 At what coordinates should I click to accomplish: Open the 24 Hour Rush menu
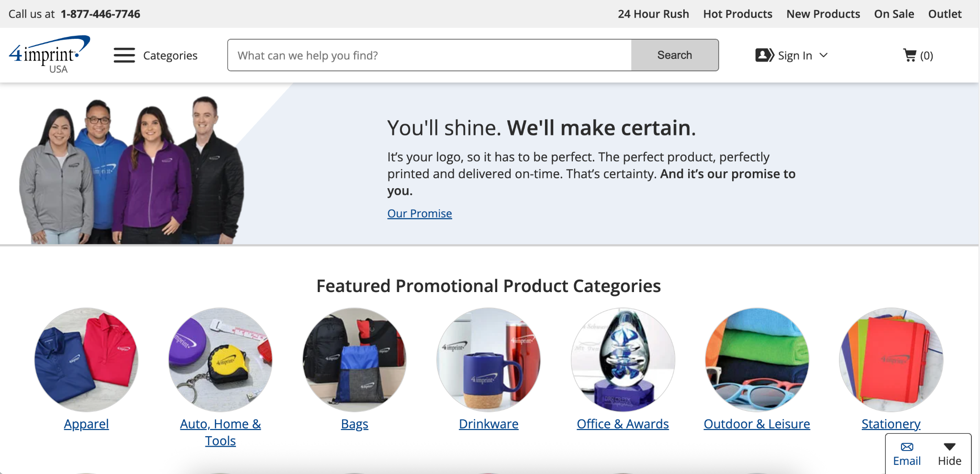(x=653, y=14)
